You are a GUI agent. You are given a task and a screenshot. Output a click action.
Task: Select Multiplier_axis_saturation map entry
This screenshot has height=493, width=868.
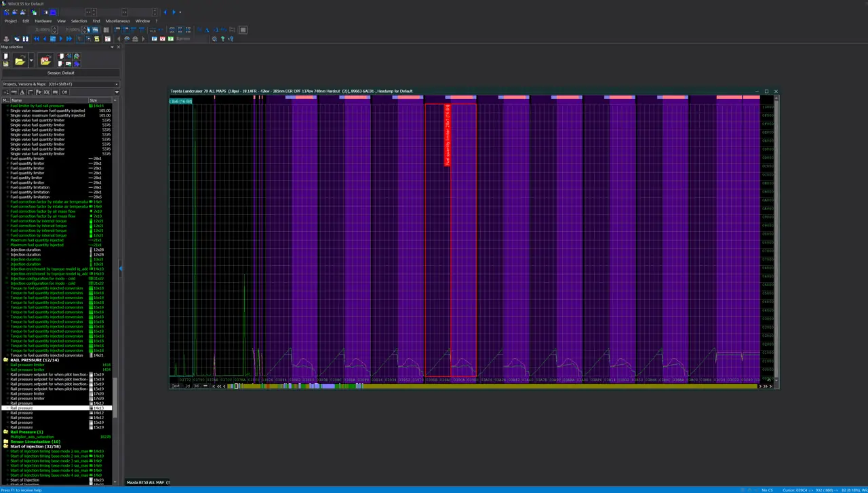32,437
